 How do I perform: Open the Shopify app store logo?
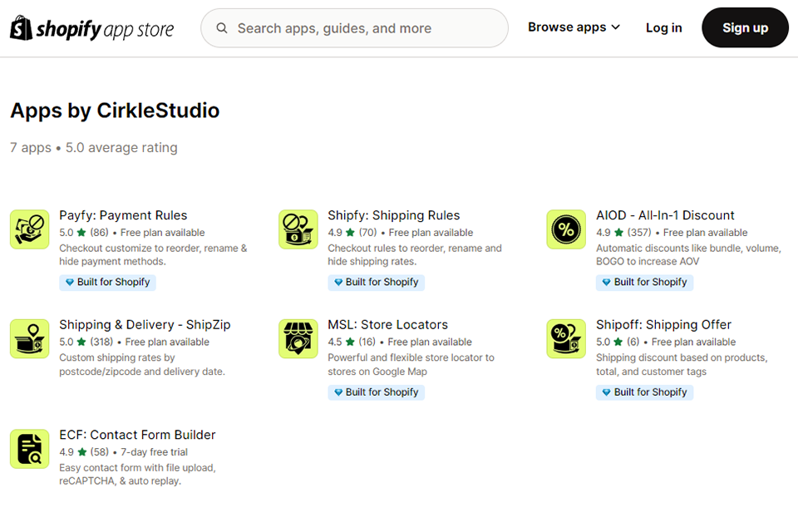(92, 28)
